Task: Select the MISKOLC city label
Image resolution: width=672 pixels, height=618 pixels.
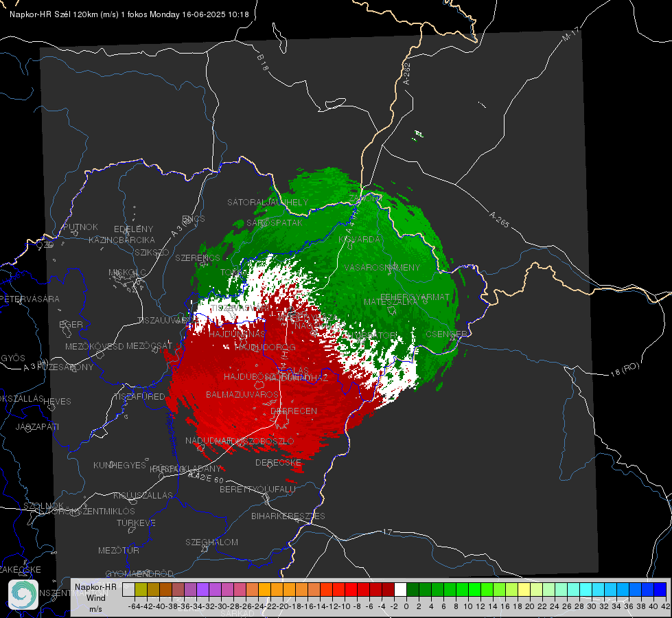Action: click(127, 273)
